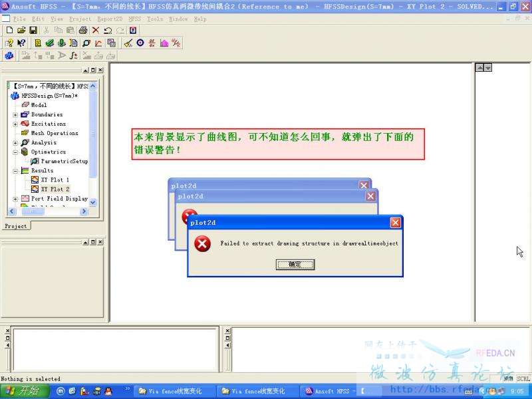The width and height of the screenshot is (532, 399).
Task: Collapse the Results tree node
Action: click(15, 171)
